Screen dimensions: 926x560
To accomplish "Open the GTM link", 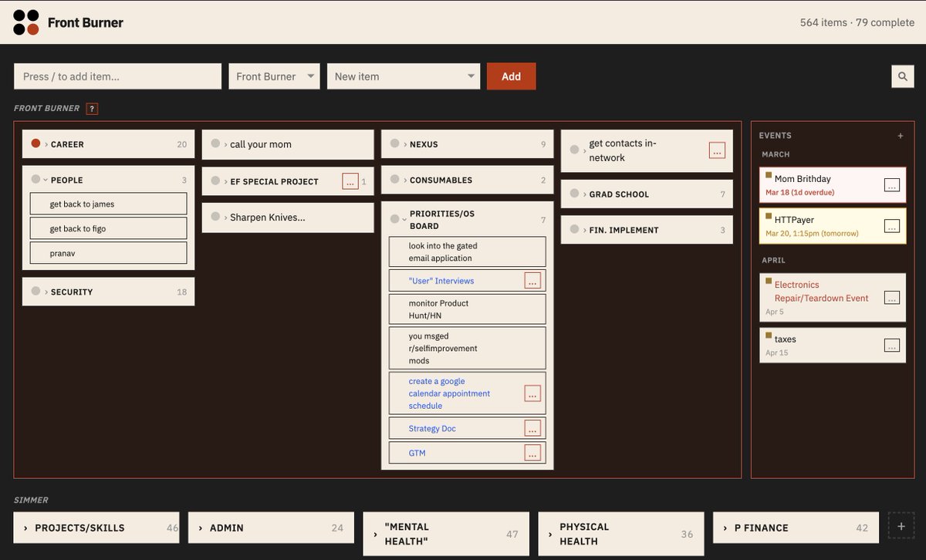I will click(x=417, y=453).
